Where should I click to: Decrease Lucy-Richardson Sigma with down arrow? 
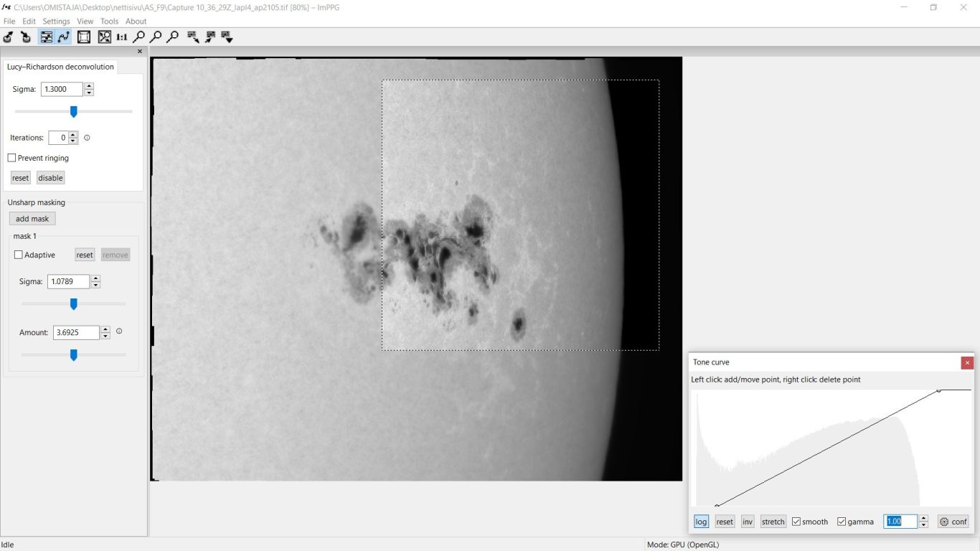(89, 93)
